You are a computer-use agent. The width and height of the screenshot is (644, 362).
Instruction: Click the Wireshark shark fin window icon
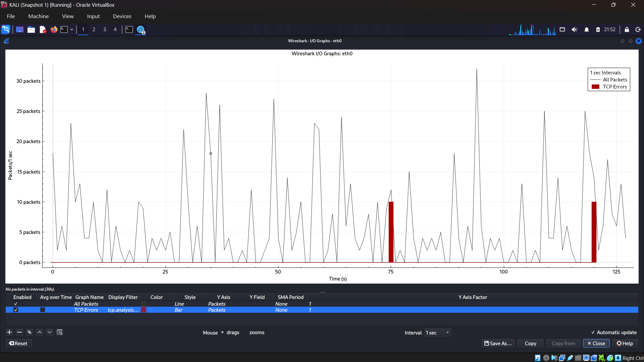click(6, 41)
